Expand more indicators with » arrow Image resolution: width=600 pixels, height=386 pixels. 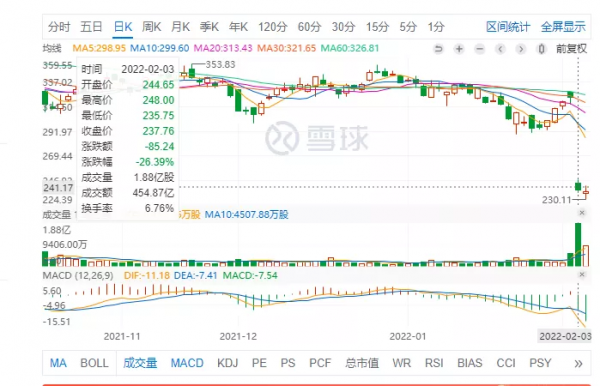tap(578, 363)
